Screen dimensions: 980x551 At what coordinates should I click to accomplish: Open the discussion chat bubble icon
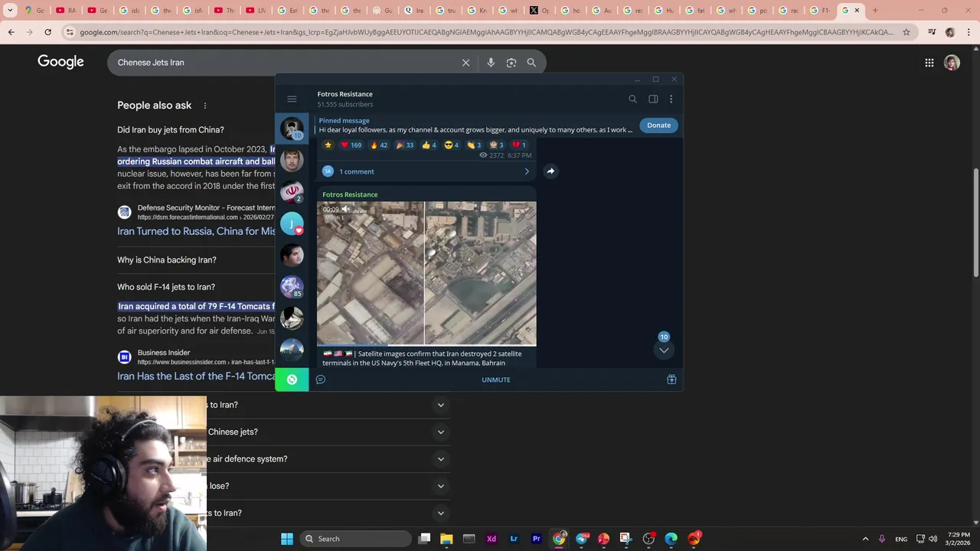321,380
